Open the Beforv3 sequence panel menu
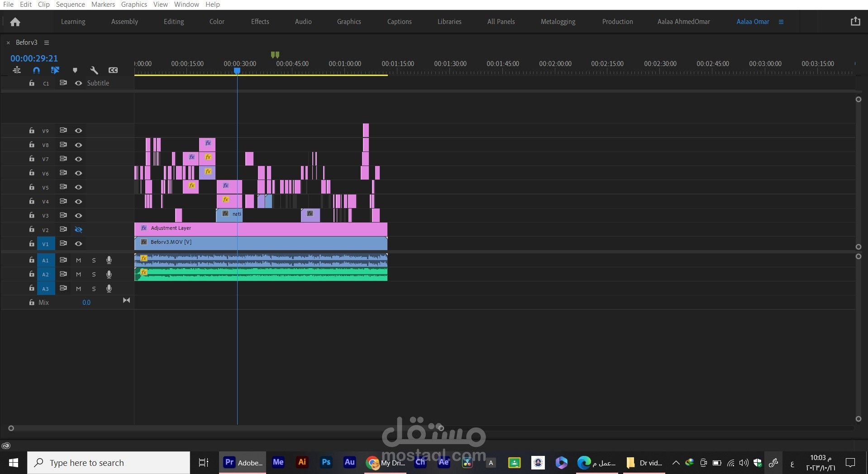Image resolution: width=868 pixels, height=474 pixels. coord(47,43)
